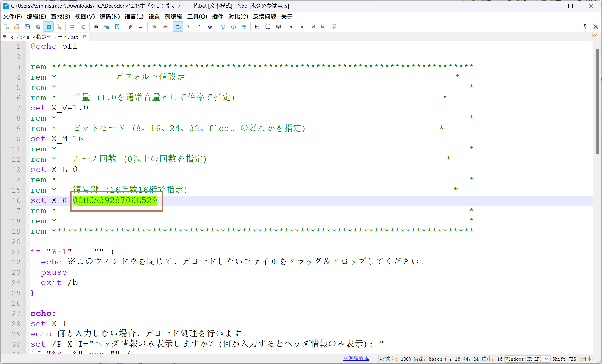This screenshot has width=602, height=364.
Task: Open the 编辑(E) menu
Action: point(36,17)
